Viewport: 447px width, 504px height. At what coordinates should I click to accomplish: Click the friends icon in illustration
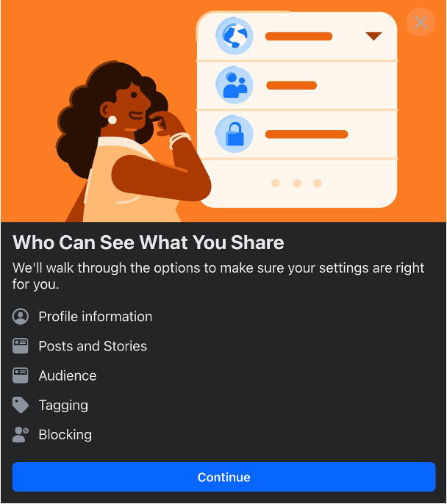[x=235, y=85]
